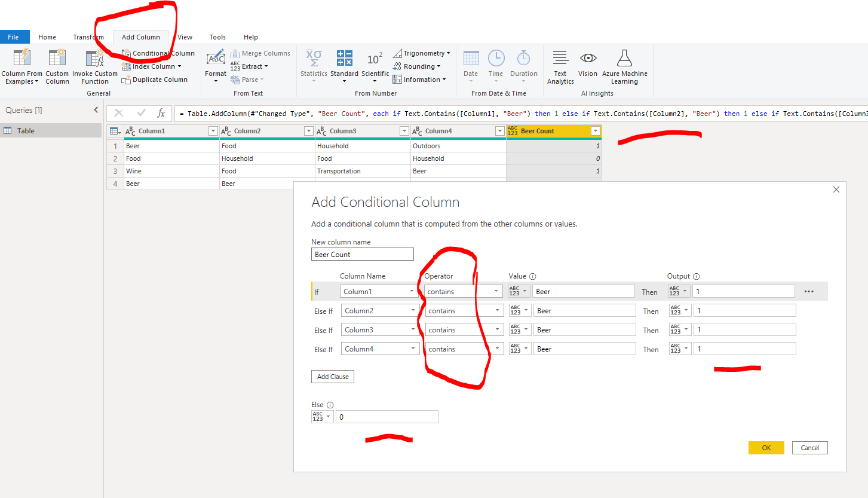
Task: Open the Else info icon
Action: [x=330, y=405]
